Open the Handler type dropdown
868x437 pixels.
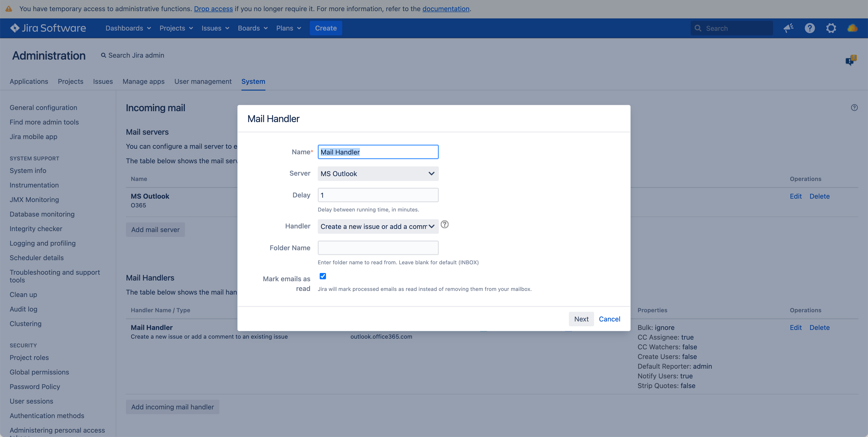point(378,226)
